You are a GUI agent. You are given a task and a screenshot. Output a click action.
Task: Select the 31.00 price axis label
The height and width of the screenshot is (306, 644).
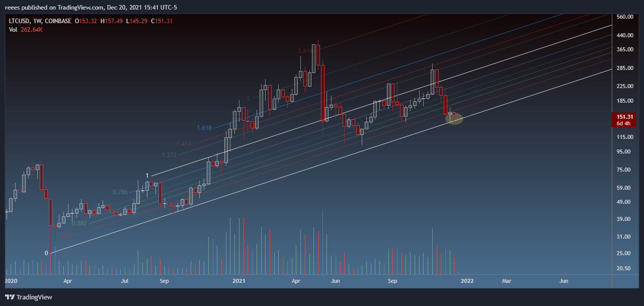click(623, 237)
